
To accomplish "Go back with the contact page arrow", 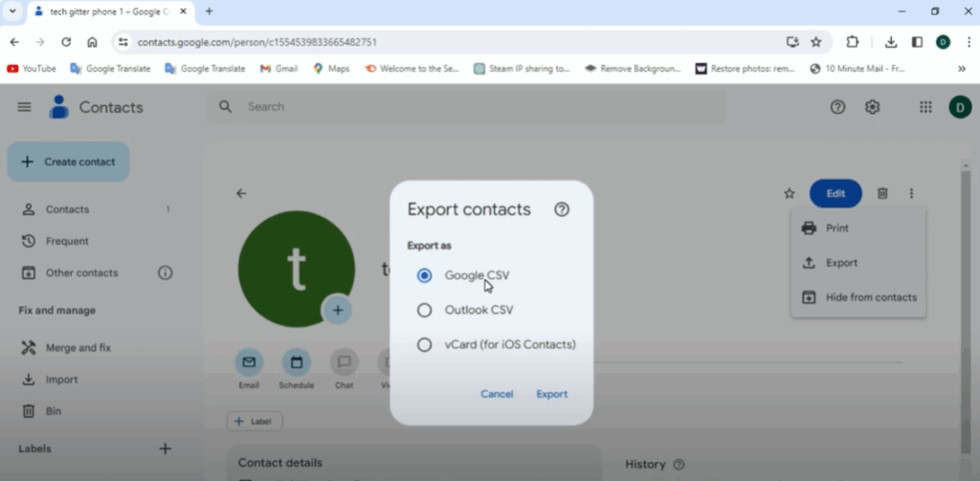I will (241, 194).
